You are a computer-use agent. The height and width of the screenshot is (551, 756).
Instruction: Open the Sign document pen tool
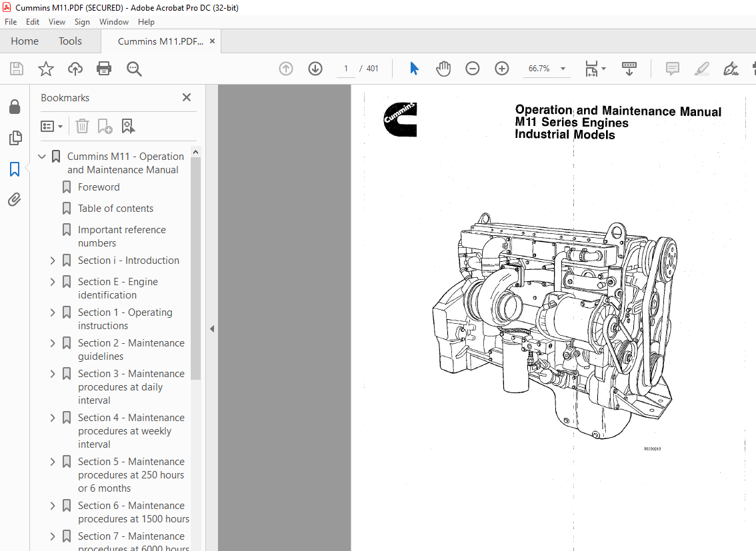tap(731, 69)
